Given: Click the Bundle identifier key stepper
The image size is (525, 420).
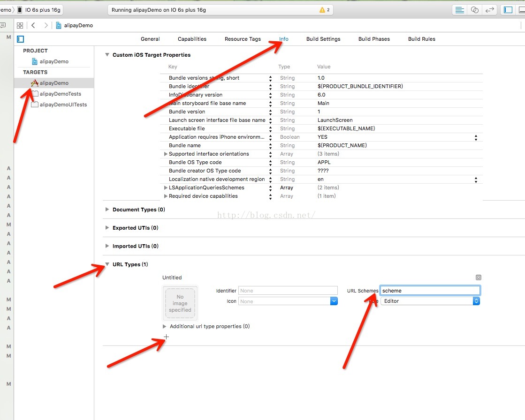Looking at the screenshot, I should point(271,87).
